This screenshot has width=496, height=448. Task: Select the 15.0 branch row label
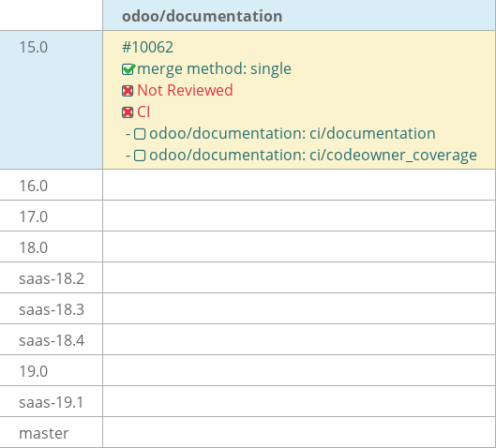click(34, 48)
